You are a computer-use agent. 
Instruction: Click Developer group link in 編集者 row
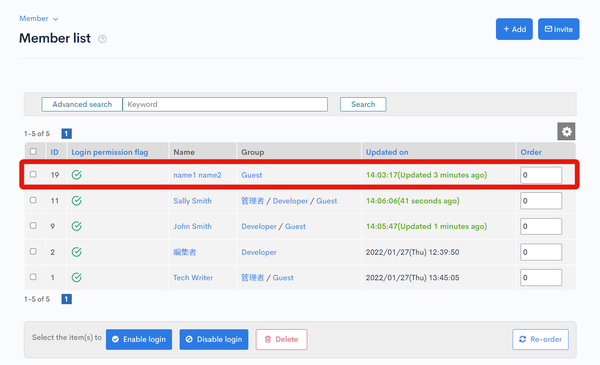click(259, 252)
